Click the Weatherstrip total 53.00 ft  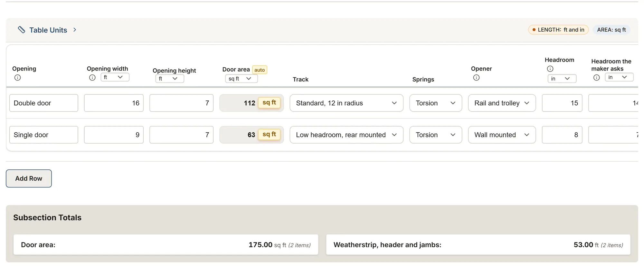pos(598,245)
